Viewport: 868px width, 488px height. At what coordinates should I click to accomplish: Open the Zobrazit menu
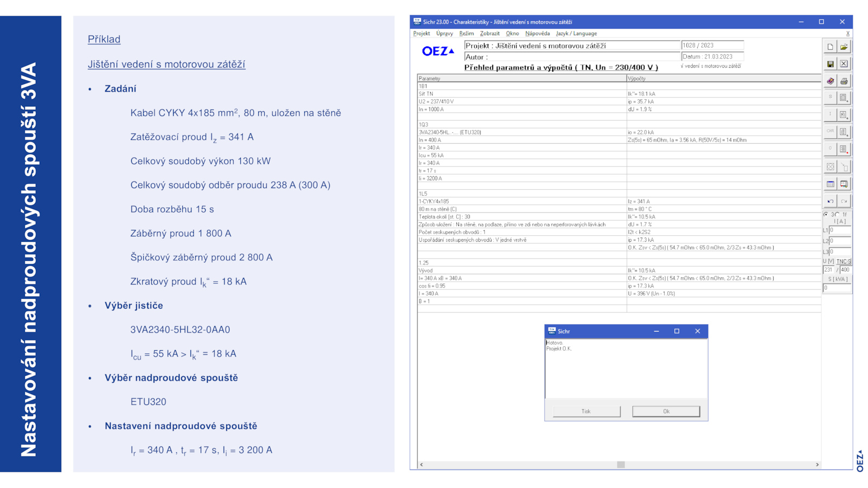[490, 34]
